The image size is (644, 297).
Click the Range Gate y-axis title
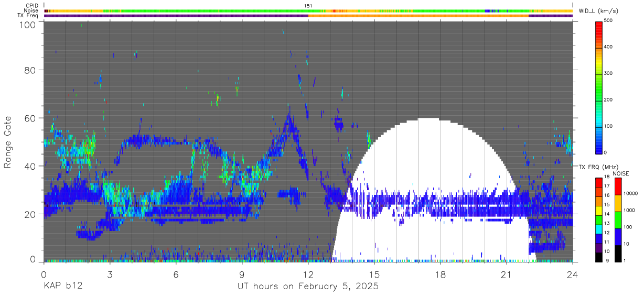point(8,141)
